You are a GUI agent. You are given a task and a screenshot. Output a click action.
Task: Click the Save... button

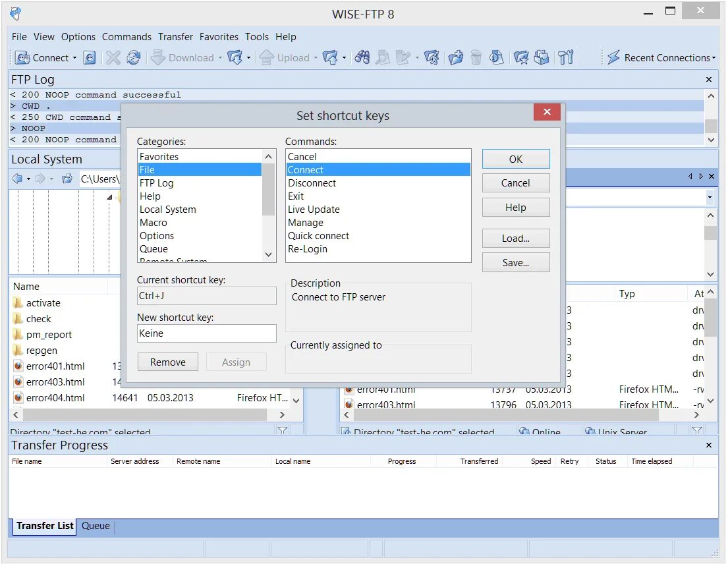(516, 263)
